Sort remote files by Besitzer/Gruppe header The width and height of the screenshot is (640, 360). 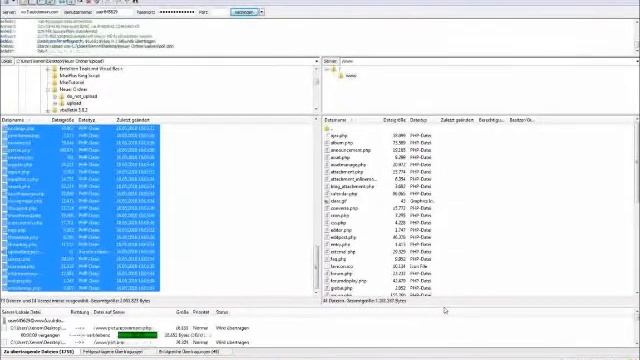522,120
